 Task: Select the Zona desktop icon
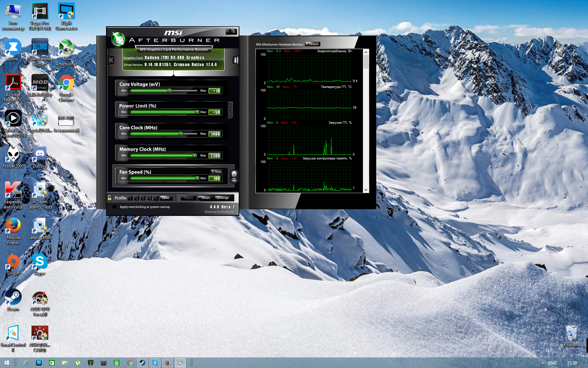pos(13,50)
